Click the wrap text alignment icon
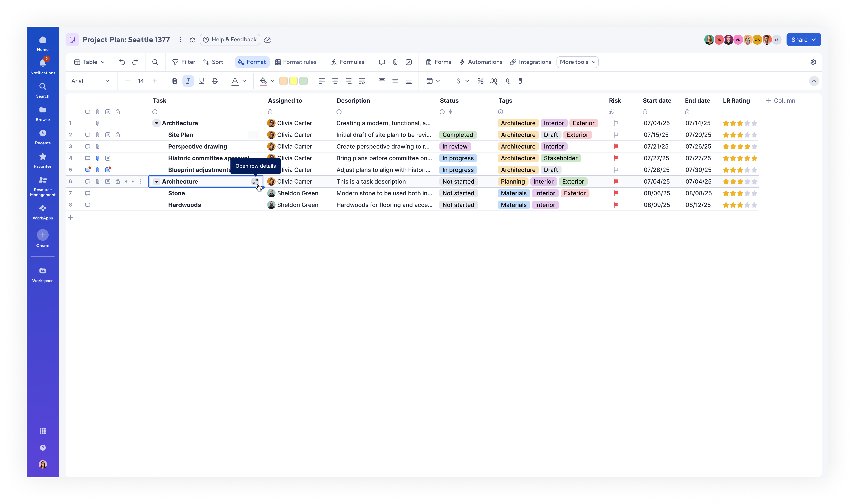This screenshot has width=855, height=504. coord(362,81)
